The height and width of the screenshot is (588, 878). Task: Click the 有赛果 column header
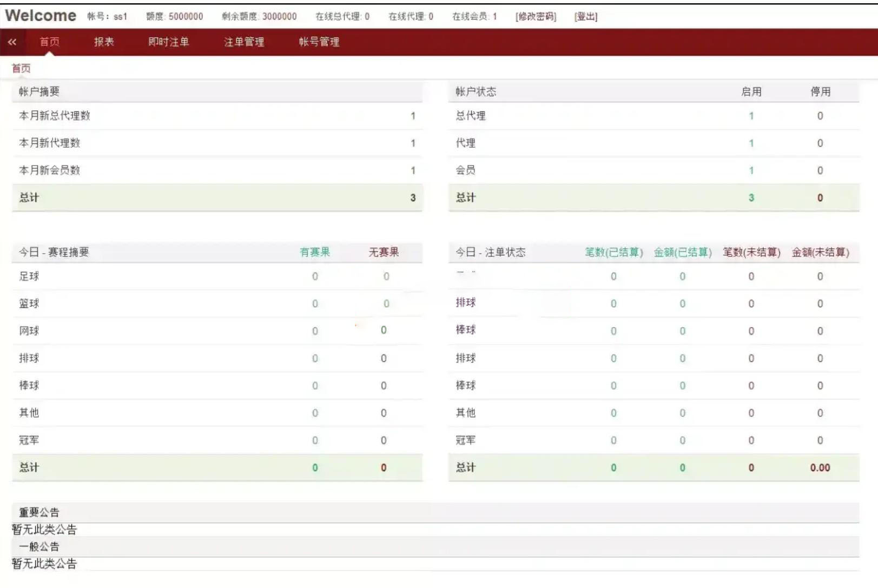click(x=315, y=252)
